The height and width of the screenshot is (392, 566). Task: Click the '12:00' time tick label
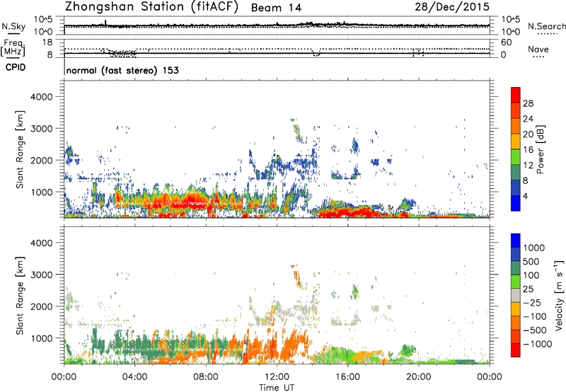click(x=277, y=377)
